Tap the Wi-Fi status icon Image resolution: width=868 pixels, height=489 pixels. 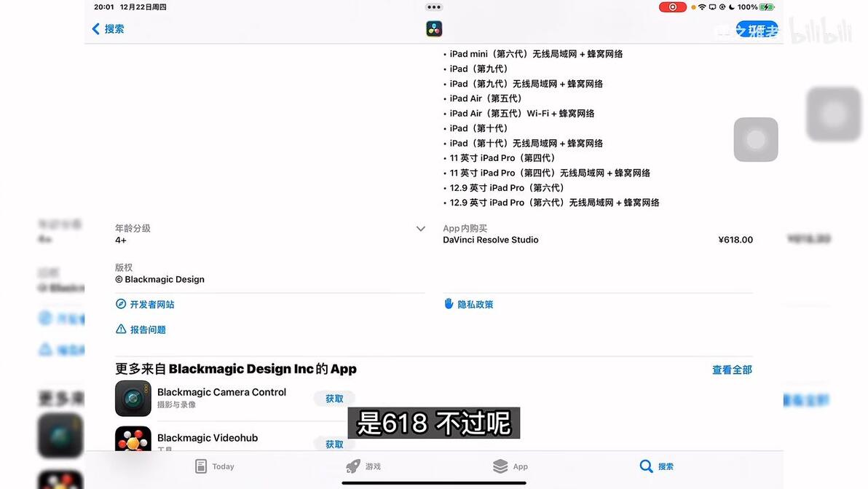(x=702, y=7)
